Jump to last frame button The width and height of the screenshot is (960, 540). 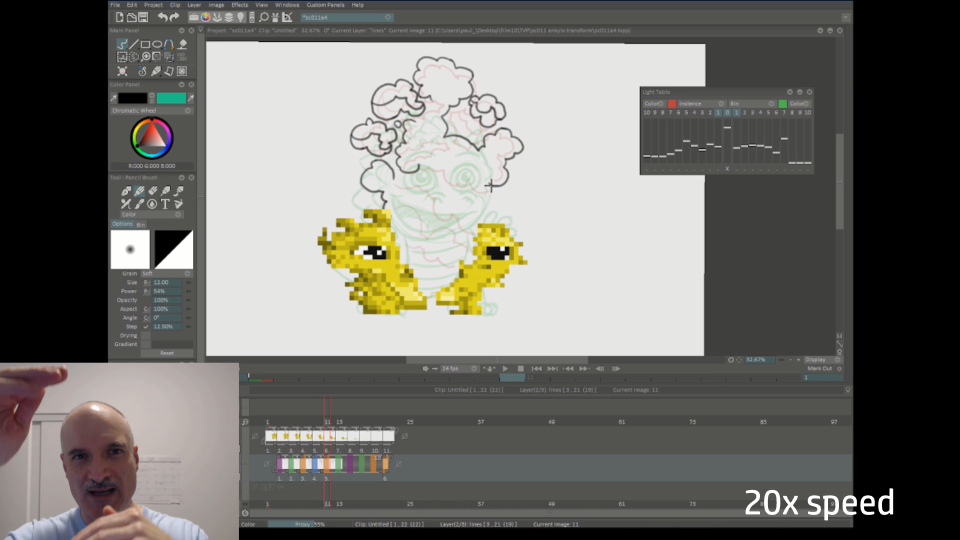(x=552, y=369)
